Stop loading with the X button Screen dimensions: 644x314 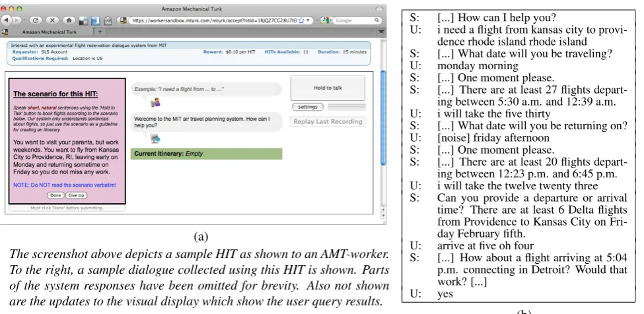tap(52, 20)
